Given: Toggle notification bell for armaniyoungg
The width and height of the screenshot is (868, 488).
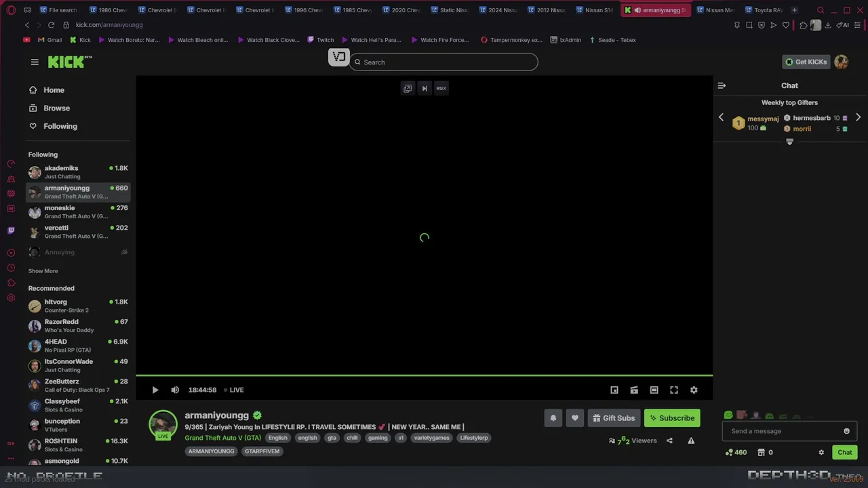Looking at the screenshot, I should tap(553, 418).
